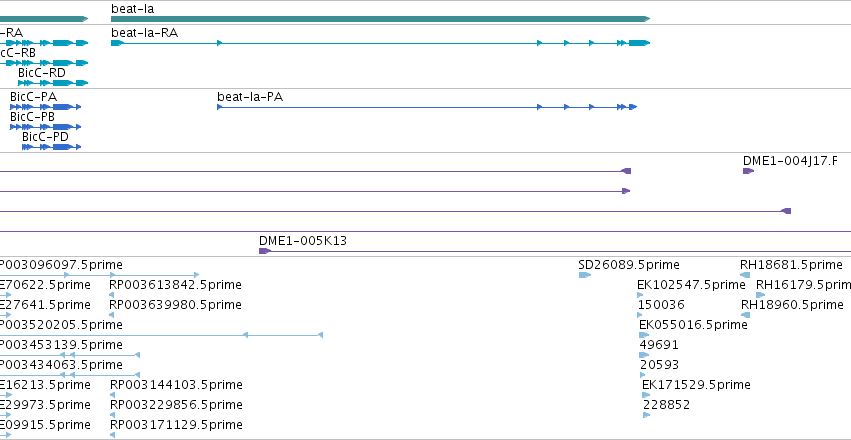Select the RH16179.5prime marker
The width and height of the screenshot is (851, 440).
[760, 295]
